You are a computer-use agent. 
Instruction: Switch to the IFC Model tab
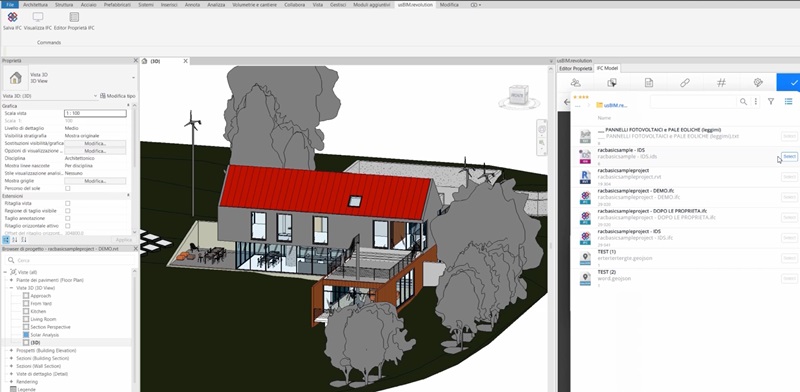coord(607,68)
